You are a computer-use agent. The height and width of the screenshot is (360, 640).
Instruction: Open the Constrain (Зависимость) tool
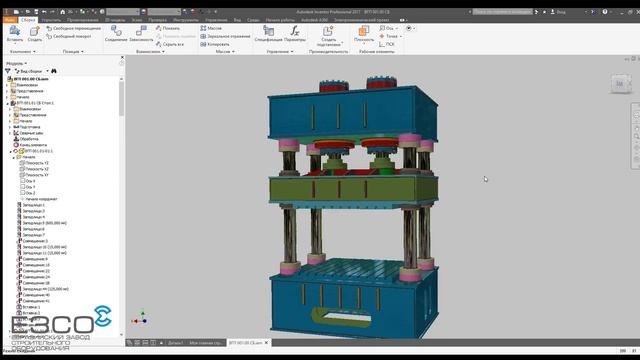click(x=141, y=34)
